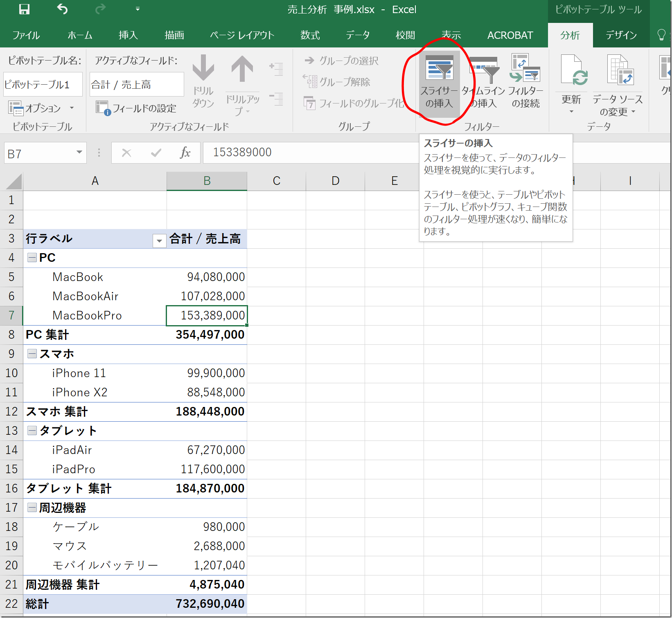Collapse the 周辺機器 group
Viewport: 672px width, 618px height.
click(32, 508)
